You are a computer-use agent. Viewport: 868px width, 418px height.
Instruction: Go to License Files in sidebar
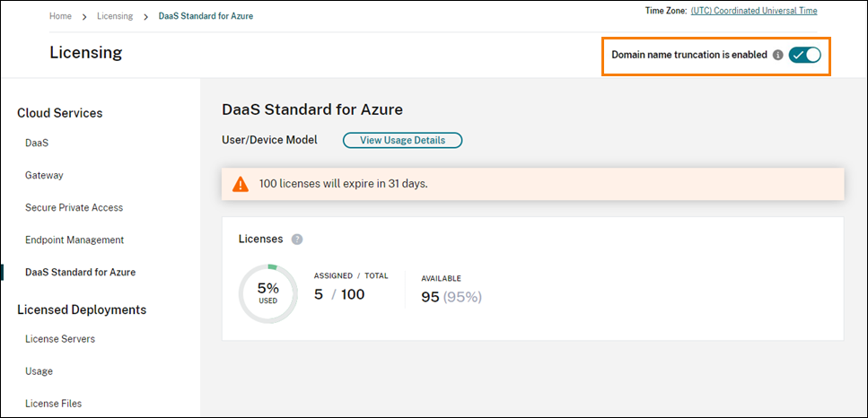(55, 404)
